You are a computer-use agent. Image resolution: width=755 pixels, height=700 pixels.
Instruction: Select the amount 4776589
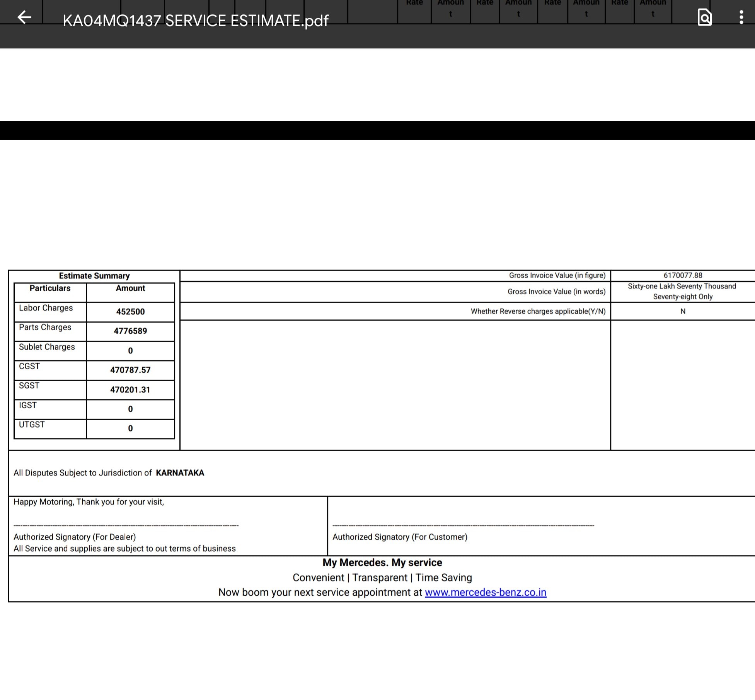point(130,331)
